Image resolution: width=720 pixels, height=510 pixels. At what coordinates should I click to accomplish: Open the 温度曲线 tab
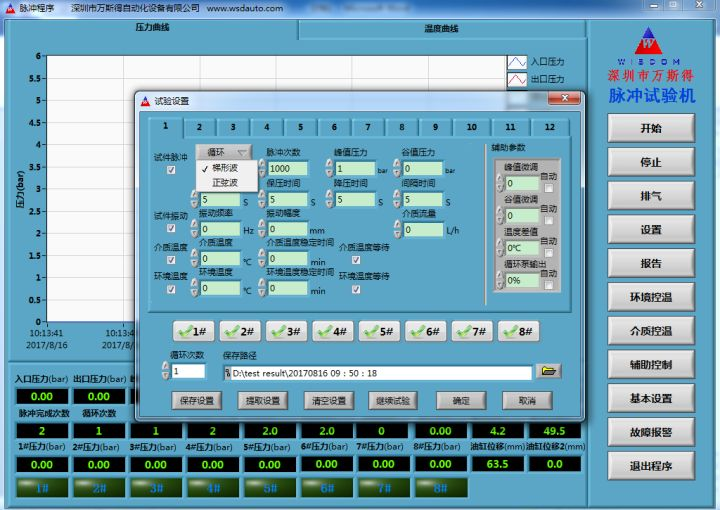click(x=441, y=29)
